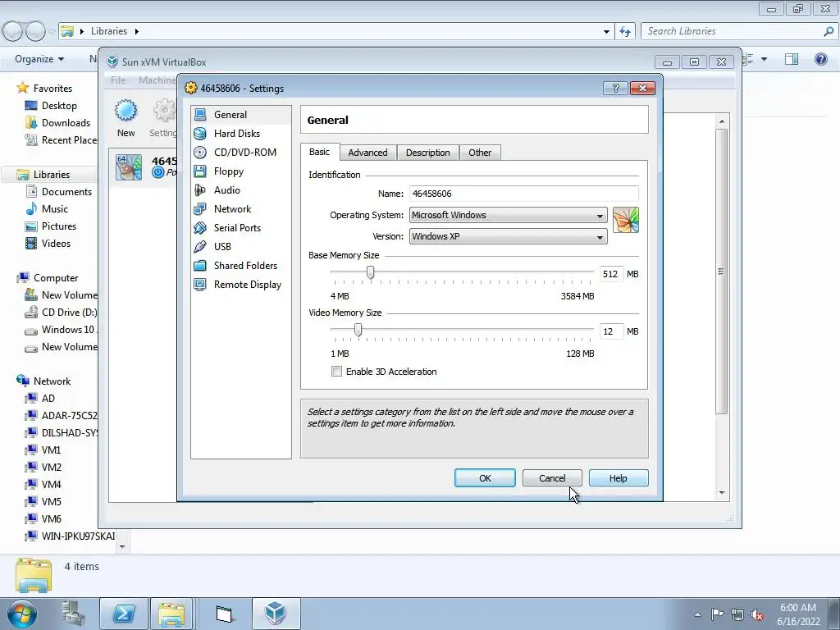Switch to the Advanced tab

(x=367, y=153)
